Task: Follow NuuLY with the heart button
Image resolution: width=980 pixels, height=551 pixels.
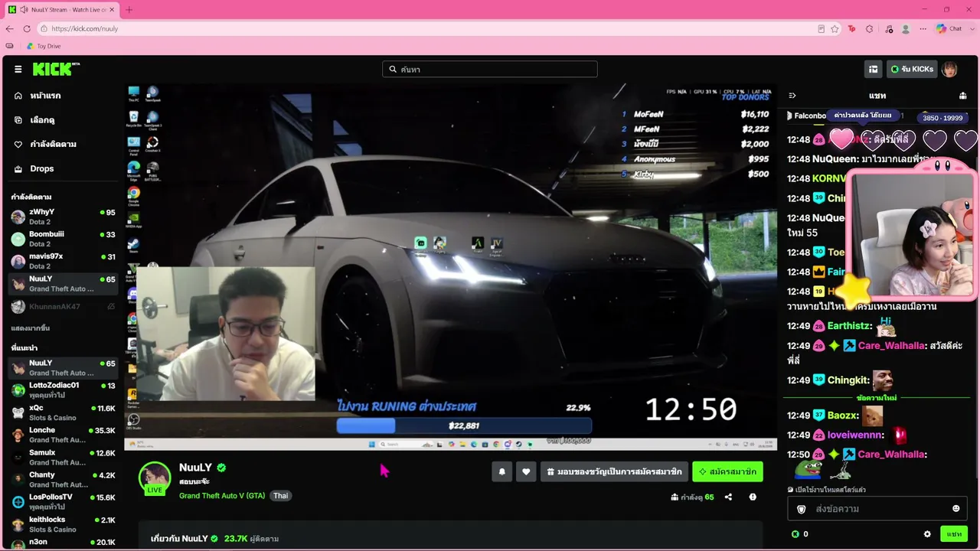Action: click(x=525, y=472)
